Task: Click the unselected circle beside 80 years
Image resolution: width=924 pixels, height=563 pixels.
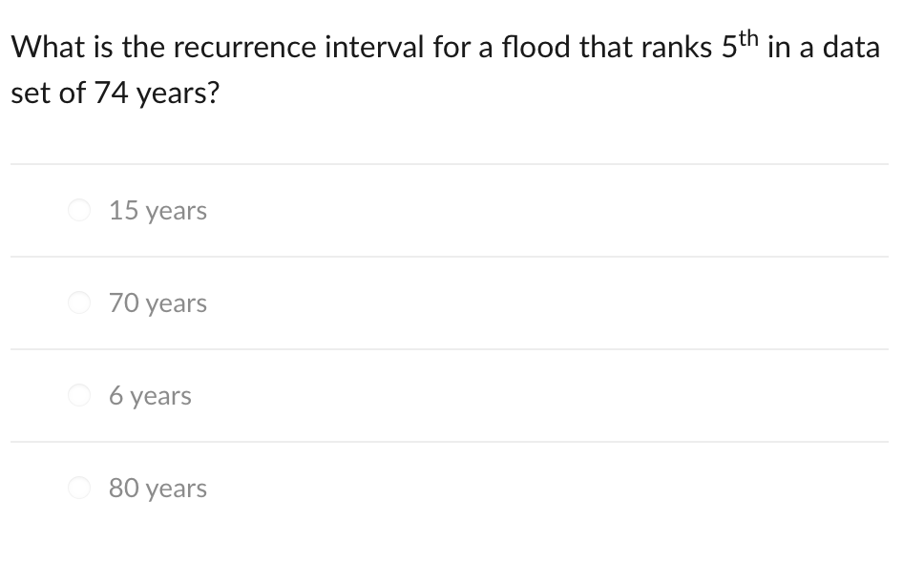Action: coord(80,488)
